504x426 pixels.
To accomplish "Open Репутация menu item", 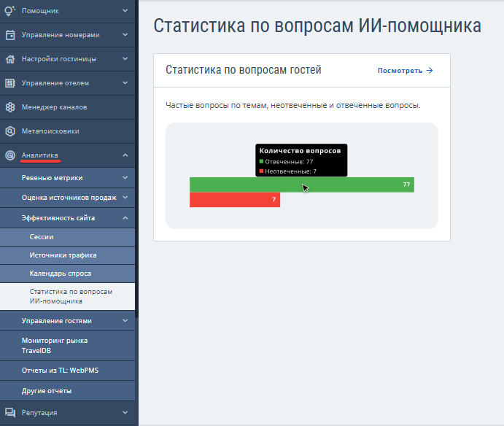I will point(68,413).
